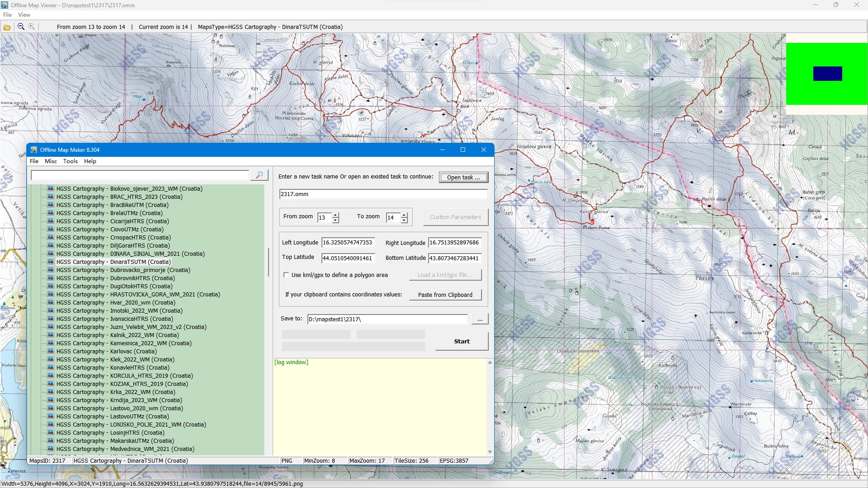Click the Open task button
The width and height of the screenshot is (868, 488).
(x=463, y=177)
